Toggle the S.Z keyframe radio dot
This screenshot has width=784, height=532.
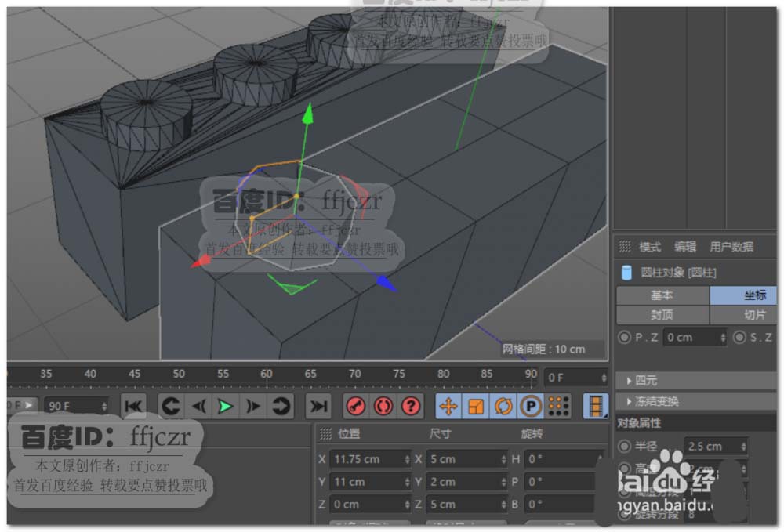point(739,338)
